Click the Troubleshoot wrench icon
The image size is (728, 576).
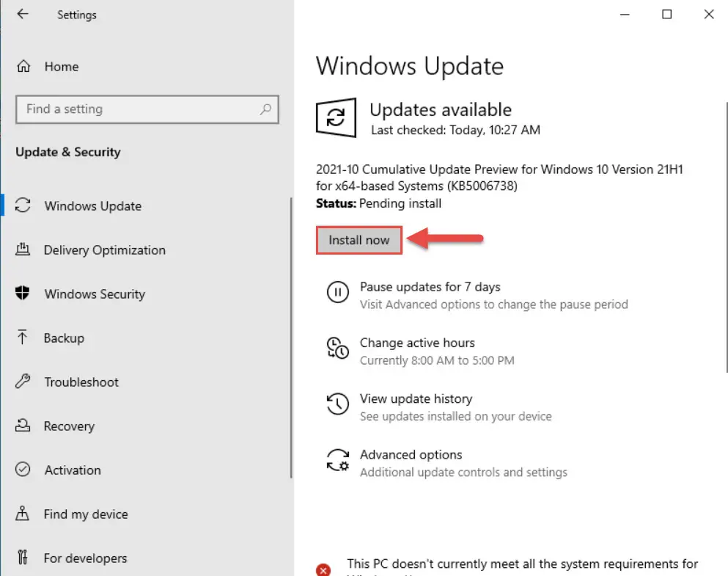tap(23, 382)
